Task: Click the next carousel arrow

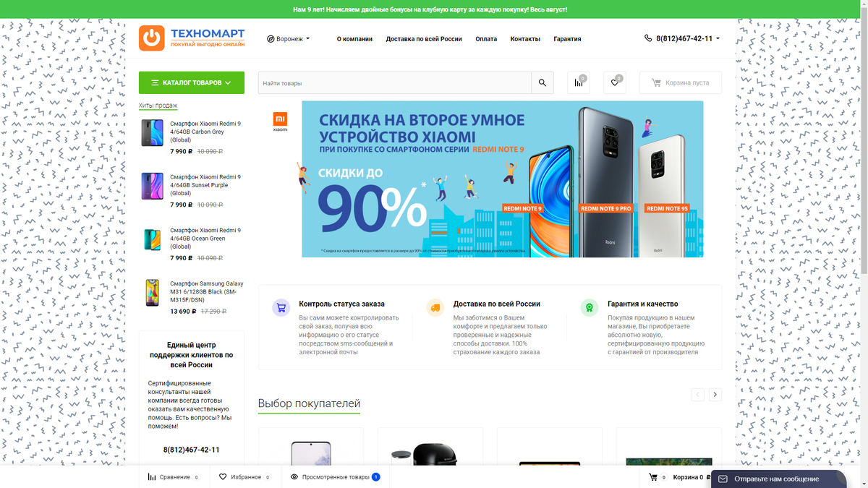Action: tap(715, 395)
